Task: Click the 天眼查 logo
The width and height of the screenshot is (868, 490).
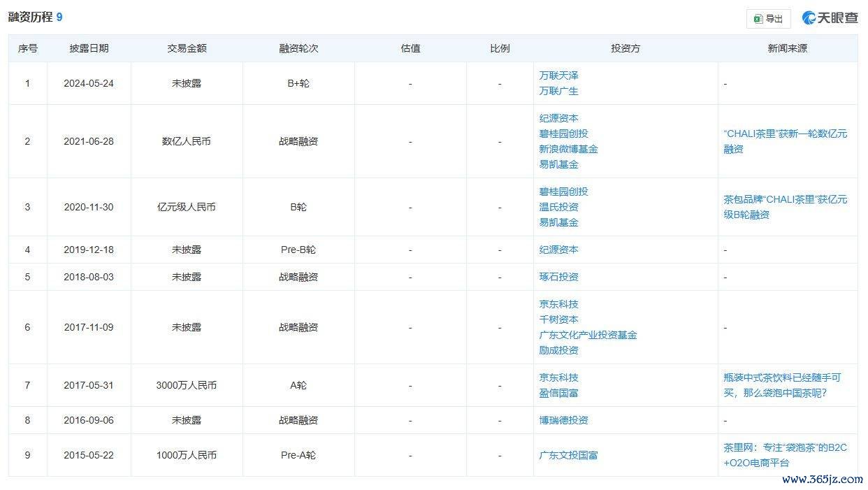Action: pyautogui.click(x=830, y=18)
